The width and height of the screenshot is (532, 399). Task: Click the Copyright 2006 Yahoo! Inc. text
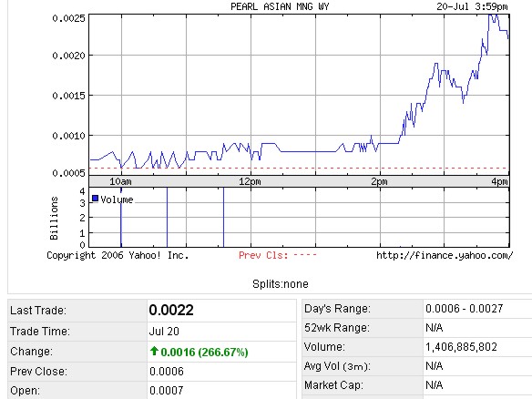[x=118, y=255]
